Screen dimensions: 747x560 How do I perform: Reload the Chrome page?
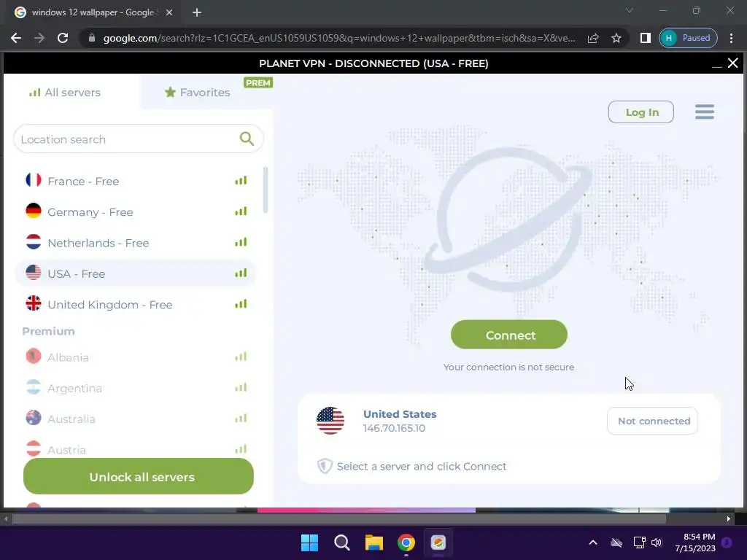click(63, 38)
